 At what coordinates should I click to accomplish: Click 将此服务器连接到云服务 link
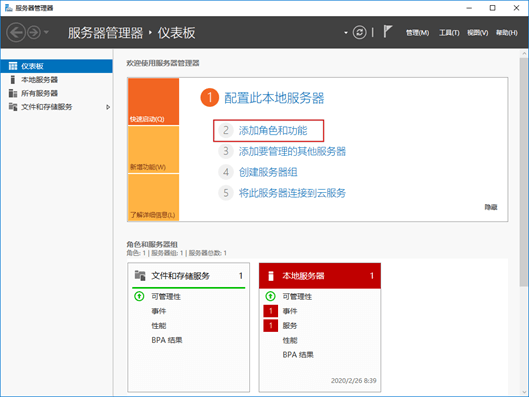click(x=292, y=193)
